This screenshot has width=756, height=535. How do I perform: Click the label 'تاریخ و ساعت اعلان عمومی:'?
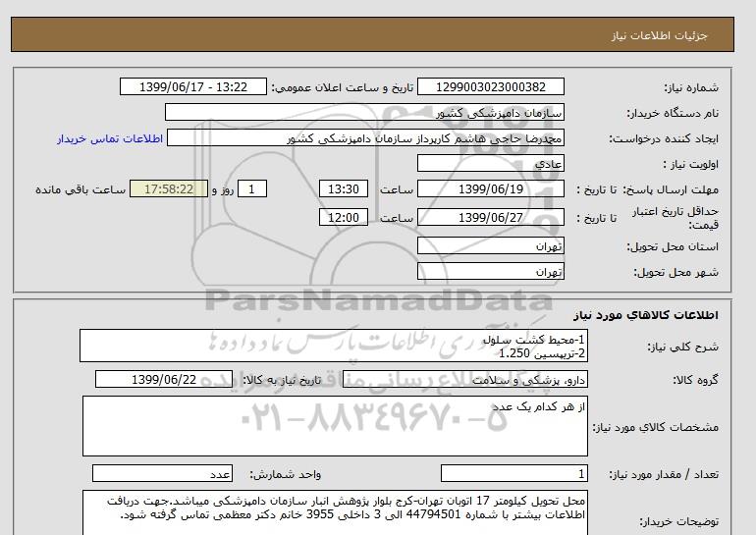(343, 87)
